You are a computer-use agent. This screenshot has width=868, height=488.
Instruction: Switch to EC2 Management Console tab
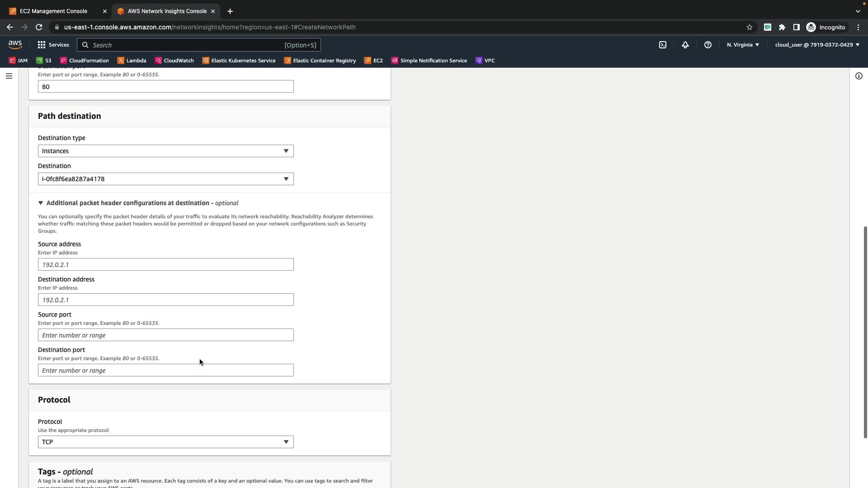tap(53, 11)
